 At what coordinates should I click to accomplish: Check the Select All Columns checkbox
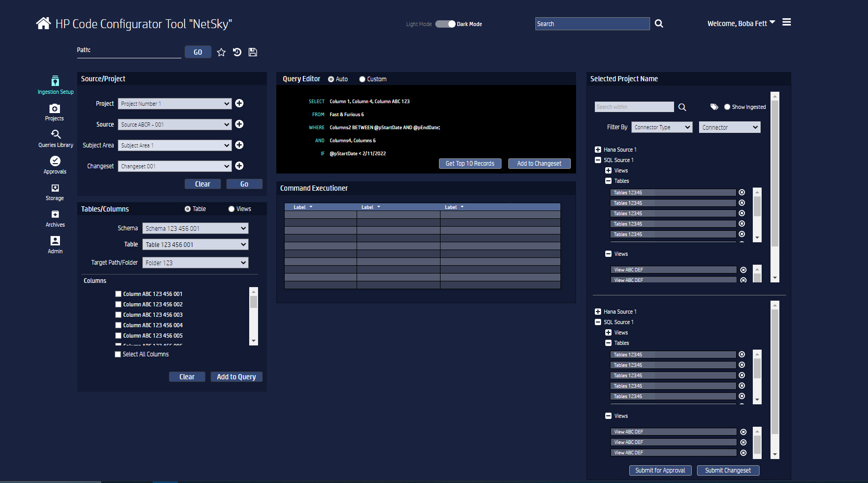pos(118,354)
